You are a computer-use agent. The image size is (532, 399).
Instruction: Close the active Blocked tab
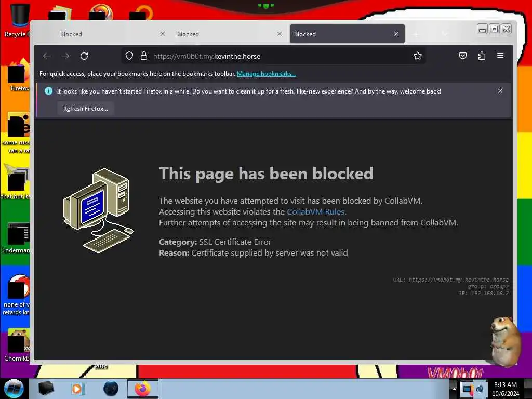[396, 34]
